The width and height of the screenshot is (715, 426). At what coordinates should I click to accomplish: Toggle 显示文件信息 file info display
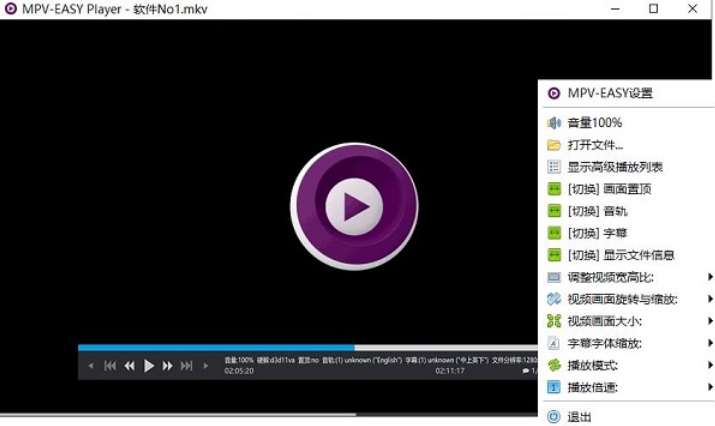pos(621,255)
